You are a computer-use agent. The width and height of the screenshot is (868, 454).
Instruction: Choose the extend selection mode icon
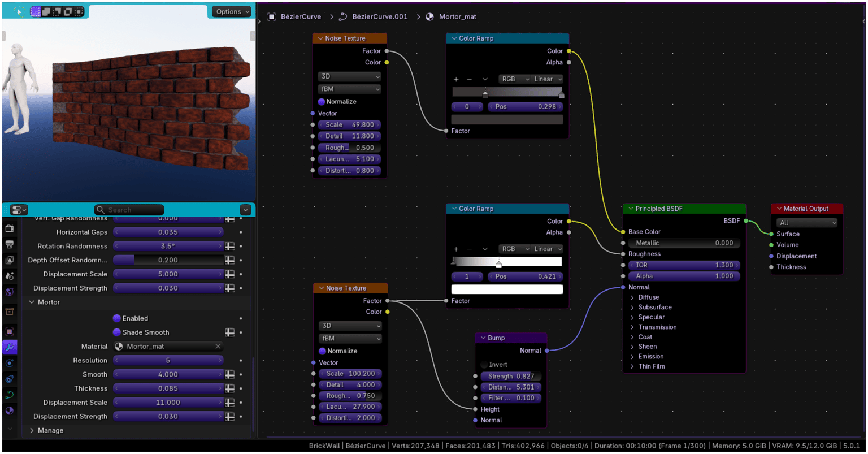[47, 11]
